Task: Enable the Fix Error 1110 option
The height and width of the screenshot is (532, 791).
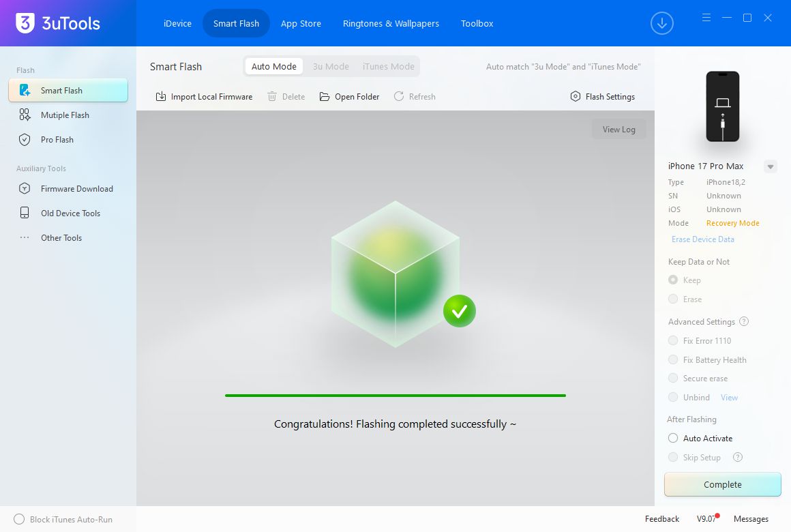Action: 673,341
